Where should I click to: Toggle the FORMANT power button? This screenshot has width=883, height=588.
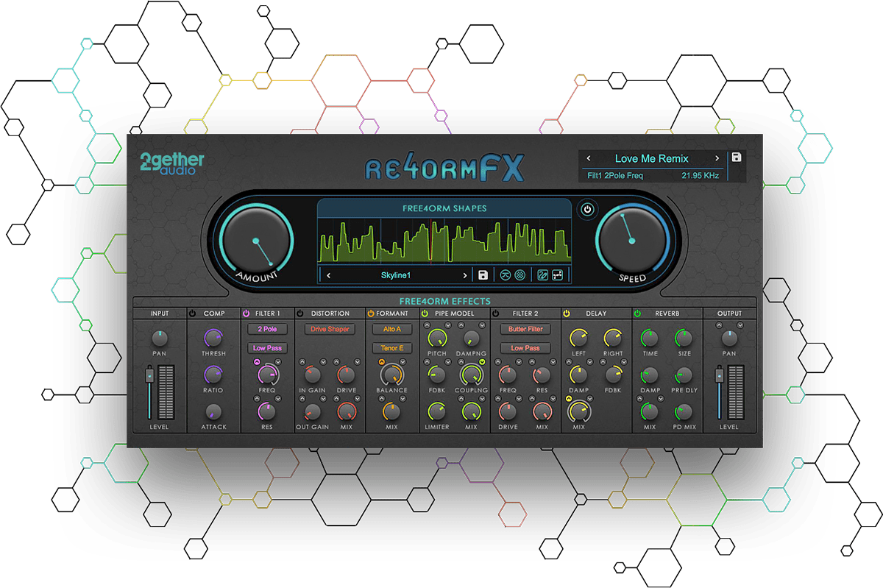371,314
